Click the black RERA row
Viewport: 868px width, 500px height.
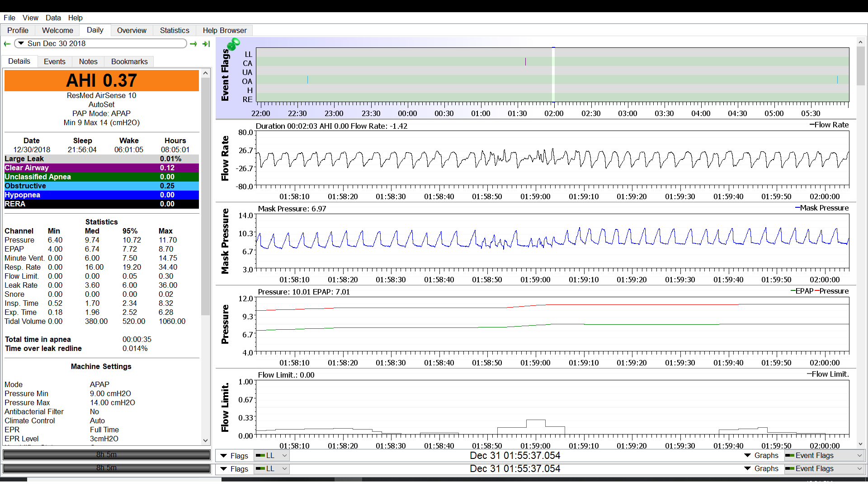tap(102, 204)
